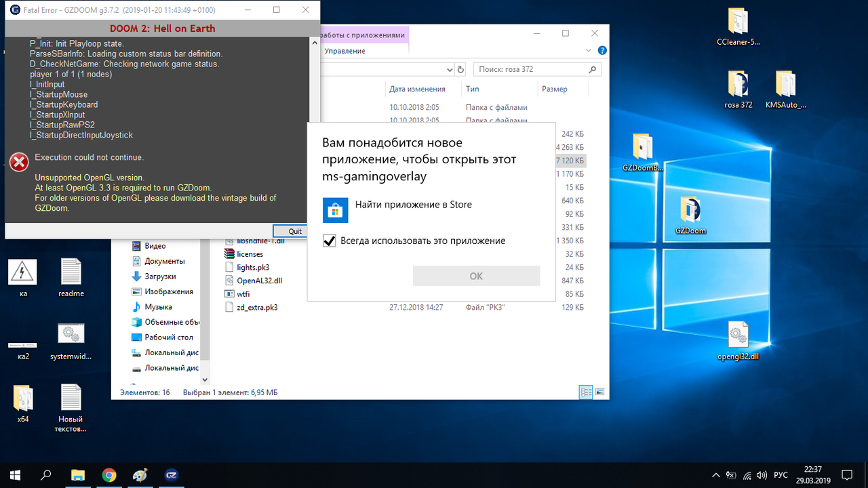This screenshot has width=868, height=488.
Task: Open the 'Управление' ribbon tab in Explorer
Action: pos(344,51)
